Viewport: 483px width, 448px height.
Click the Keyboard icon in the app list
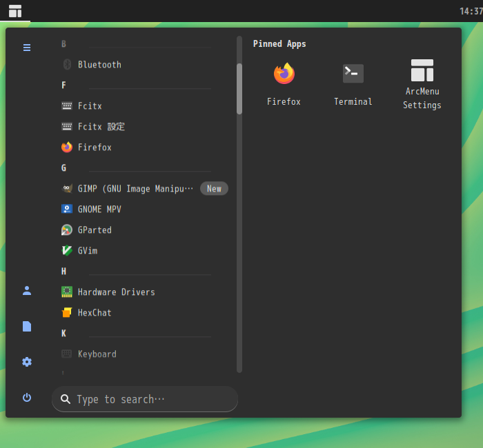click(x=67, y=354)
